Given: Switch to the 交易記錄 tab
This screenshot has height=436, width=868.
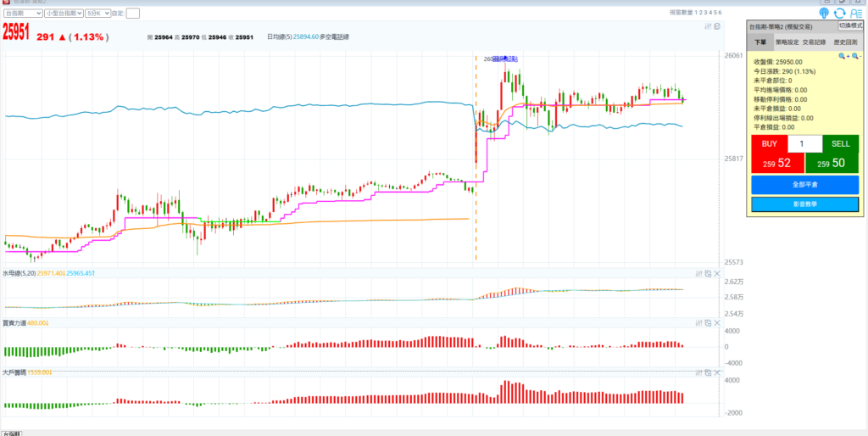Looking at the screenshot, I should point(815,41).
